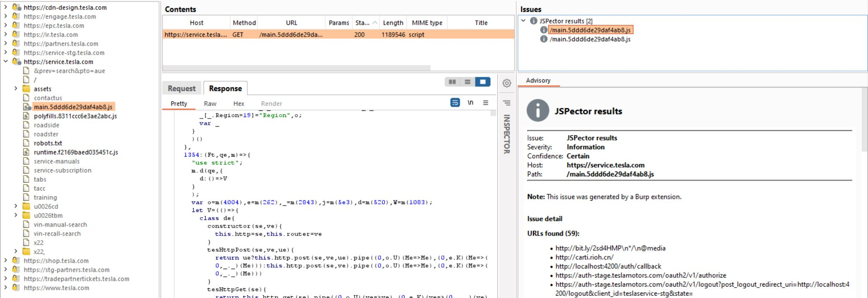Sort Contents table by Title column
Screen dimensions: 868x298
tap(481, 23)
